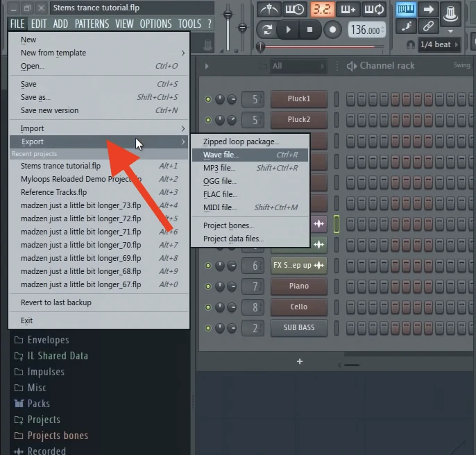476x455 pixels.
Task: Mute the Pluck1 channel using its green light
Action: [207, 99]
